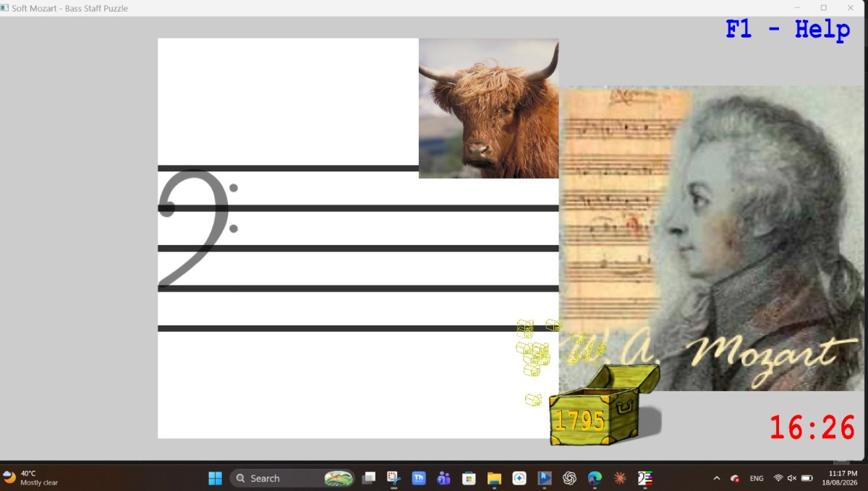The image size is (868, 491).
Task: Open ChatGPT from the taskbar
Action: tap(569, 478)
